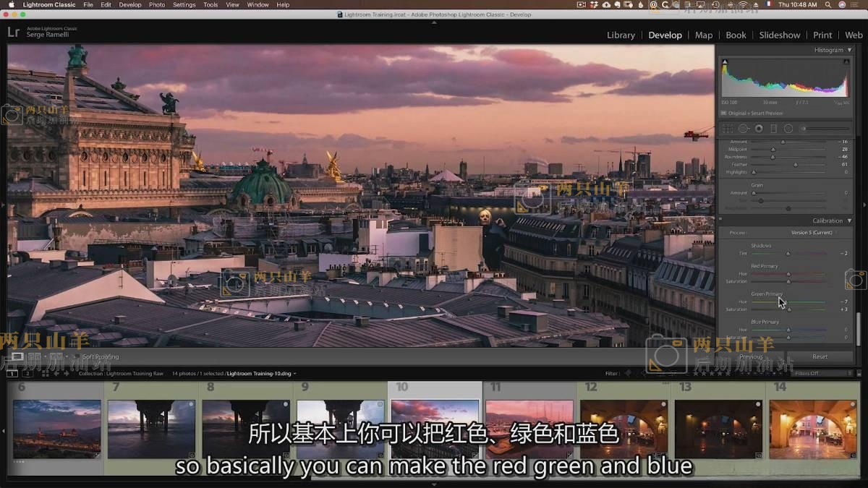868x488 pixels.
Task: Click the Reset button
Action: pos(820,356)
